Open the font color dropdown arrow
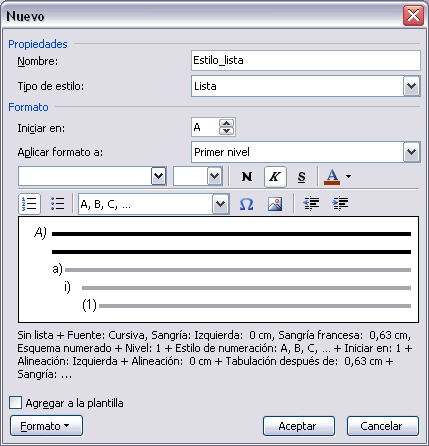 tap(348, 176)
